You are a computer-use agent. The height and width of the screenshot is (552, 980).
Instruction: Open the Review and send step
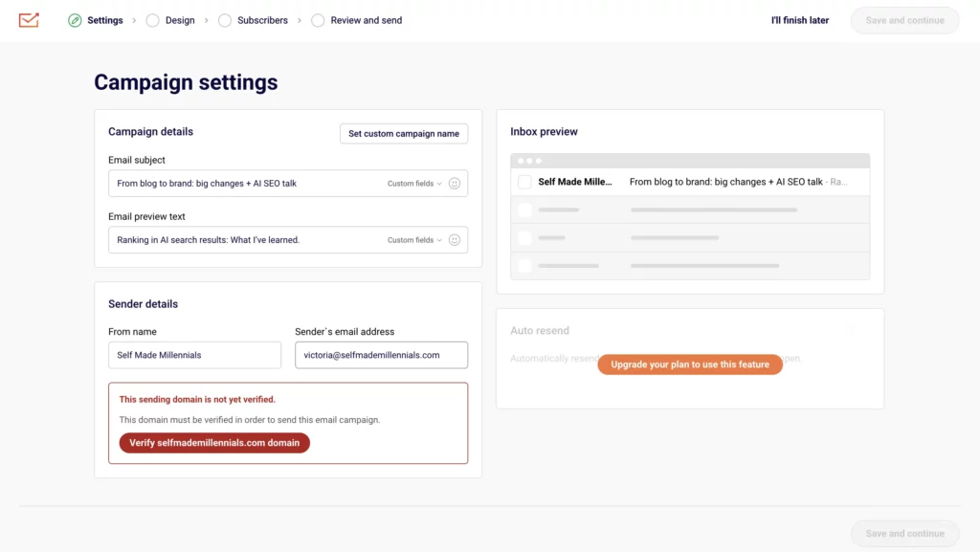pos(366,20)
